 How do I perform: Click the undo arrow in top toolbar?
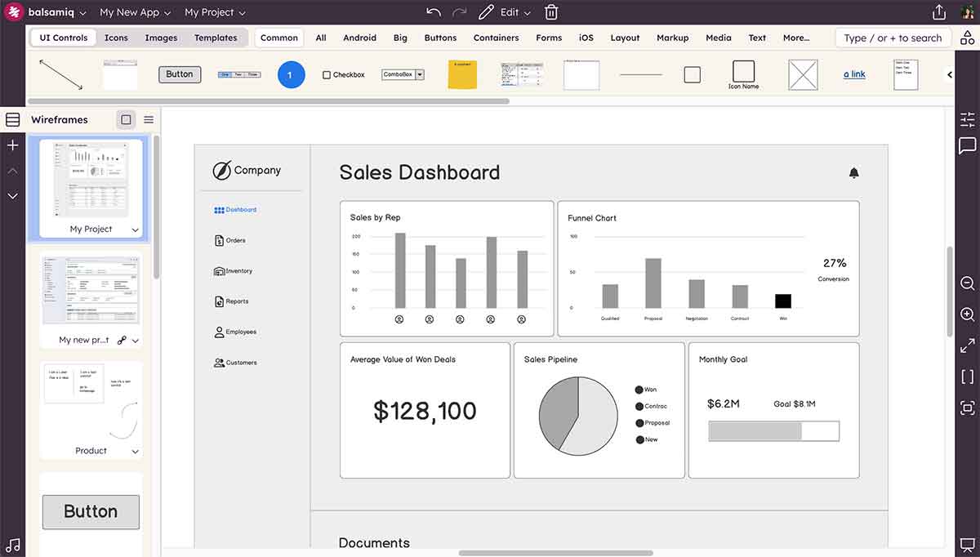click(x=433, y=11)
